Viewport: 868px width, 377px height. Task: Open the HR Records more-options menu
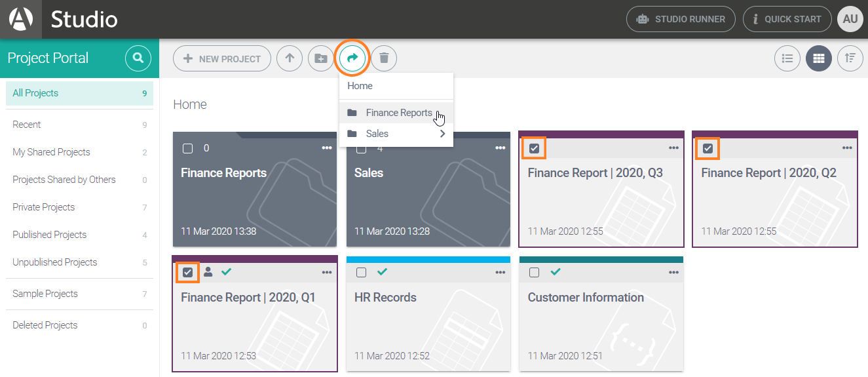[500, 273]
